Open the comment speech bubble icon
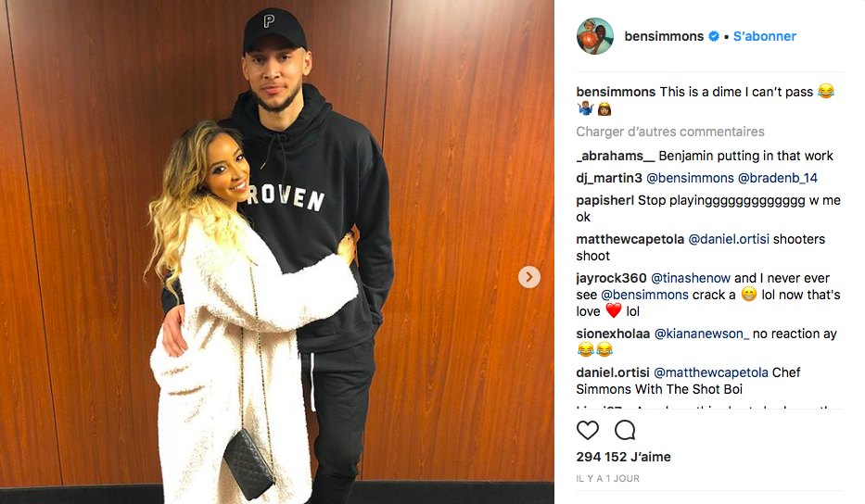Image resolution: width=865 pixels, height=504 pixels. point(625,430)
